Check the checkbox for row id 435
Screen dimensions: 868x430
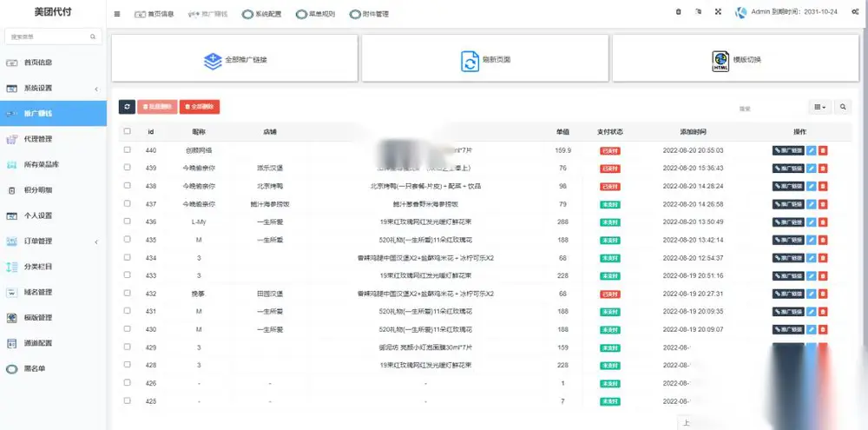click(128, 240)
